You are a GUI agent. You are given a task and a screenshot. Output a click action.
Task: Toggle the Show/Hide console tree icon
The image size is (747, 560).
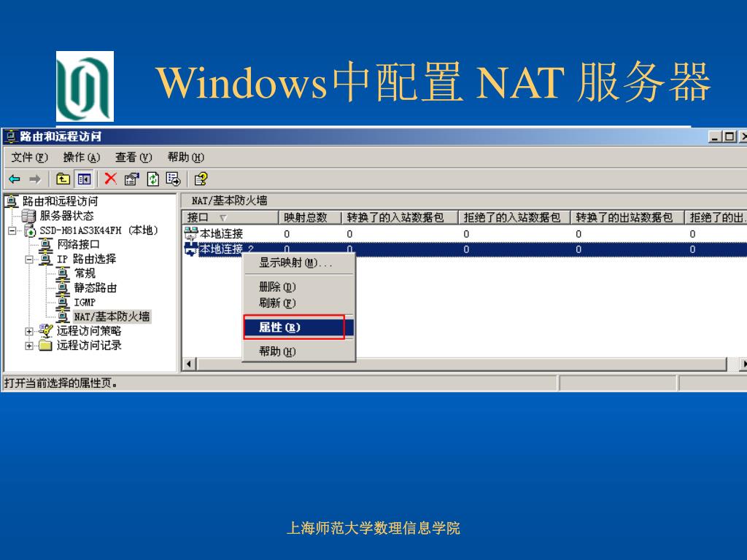click(85, 179)
